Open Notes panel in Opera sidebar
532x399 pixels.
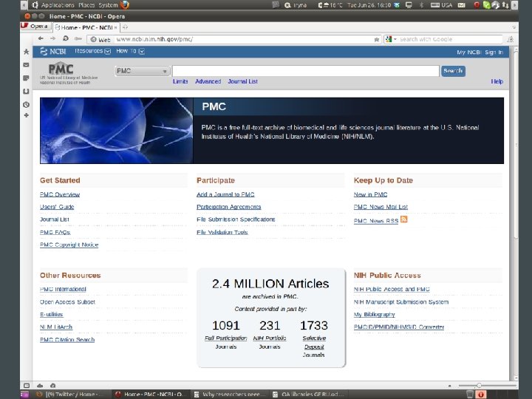coord(26,78)
